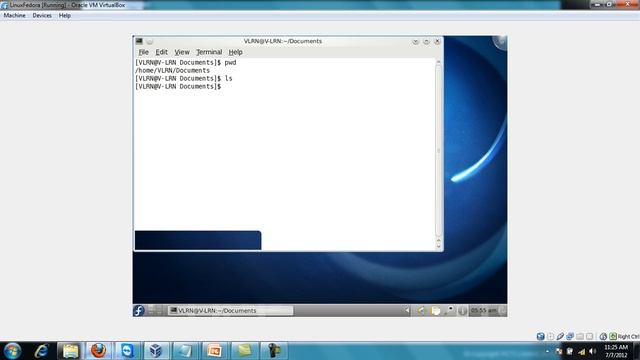This screenshot has height=360, width=640.
Task: Click the 05:55 am clock in KDE panel
Action: (x=483, y=311)
